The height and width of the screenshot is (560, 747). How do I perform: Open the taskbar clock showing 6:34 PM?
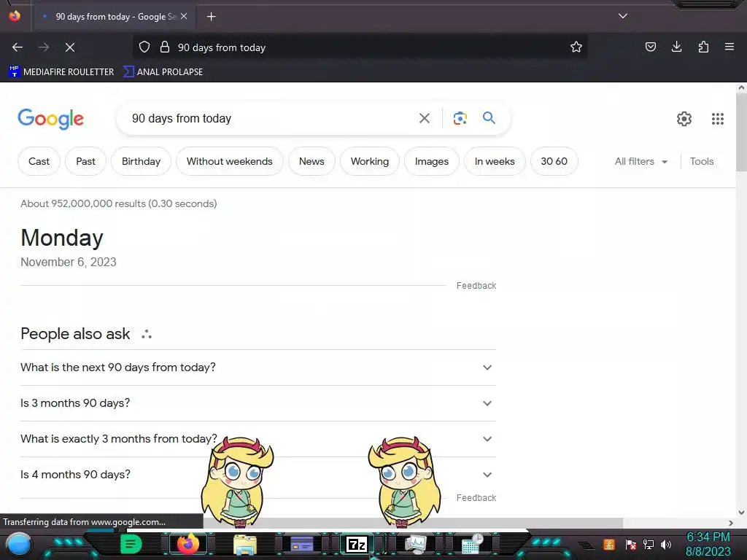708,544
